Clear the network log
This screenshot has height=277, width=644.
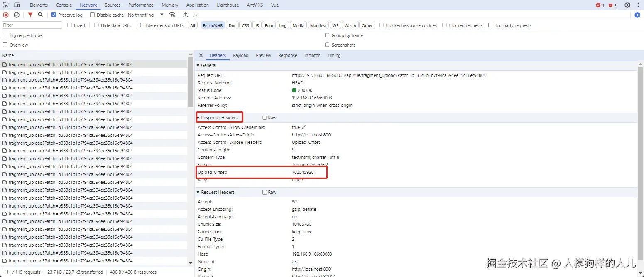click(17, 15)
